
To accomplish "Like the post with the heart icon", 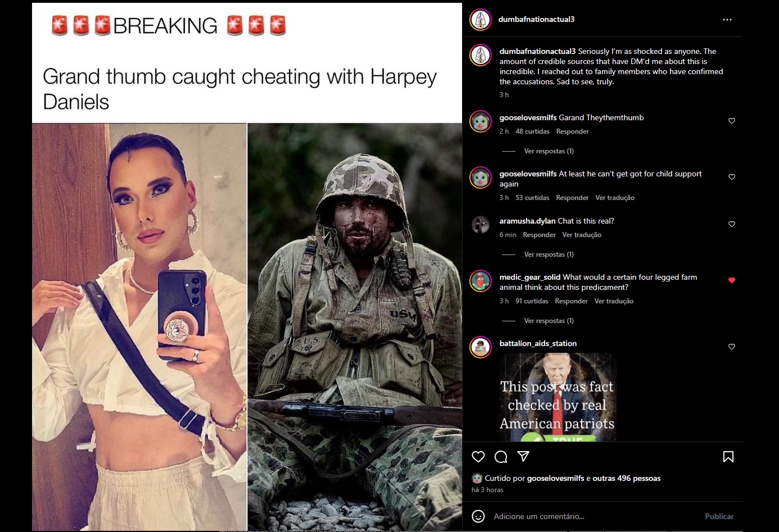I will (x=478, y=457).
